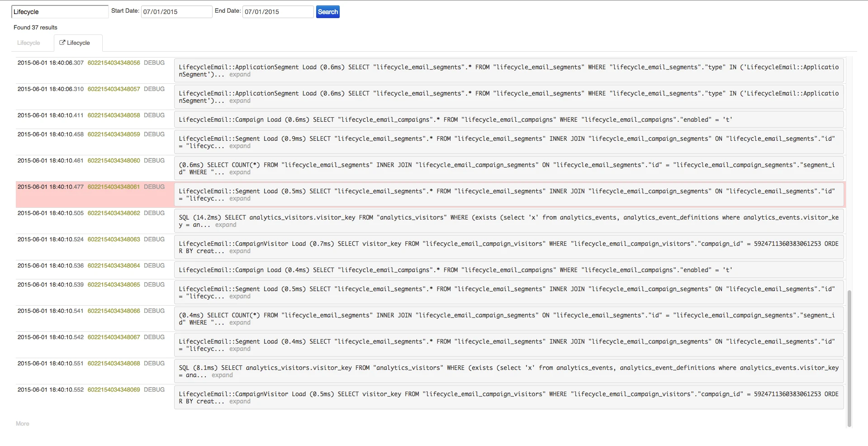Viewport: 868px width, 446px height.
Task: Click timestamp 2015-06-01 18:40:10.536
Action: tap(51, 266)
